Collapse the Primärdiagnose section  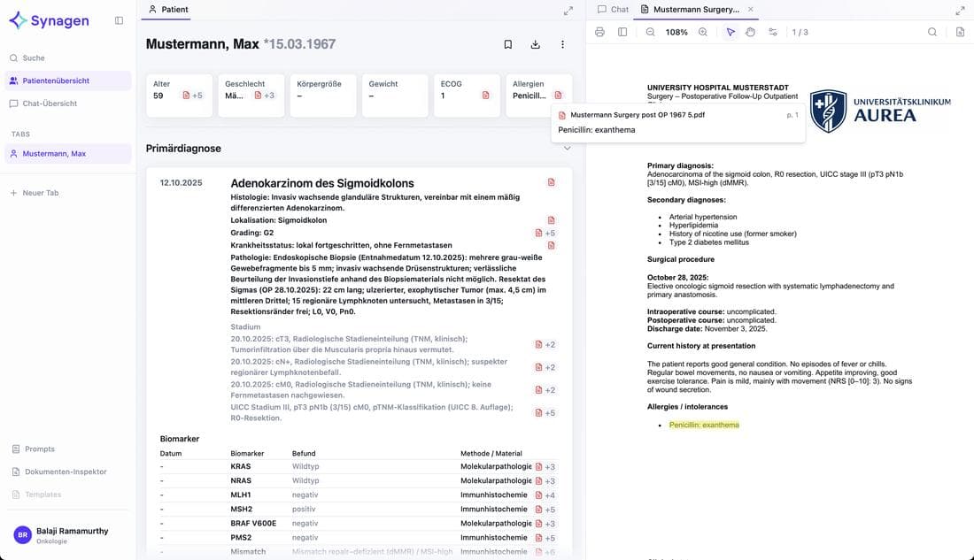(x=567, y=149)
